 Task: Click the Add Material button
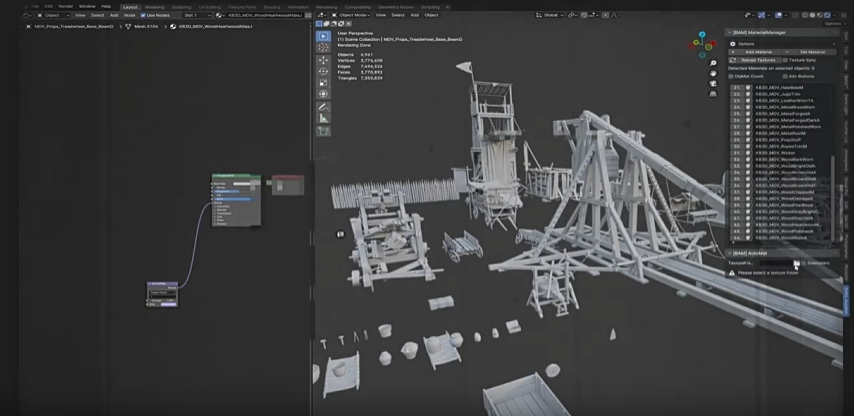(x=758, y=52)
